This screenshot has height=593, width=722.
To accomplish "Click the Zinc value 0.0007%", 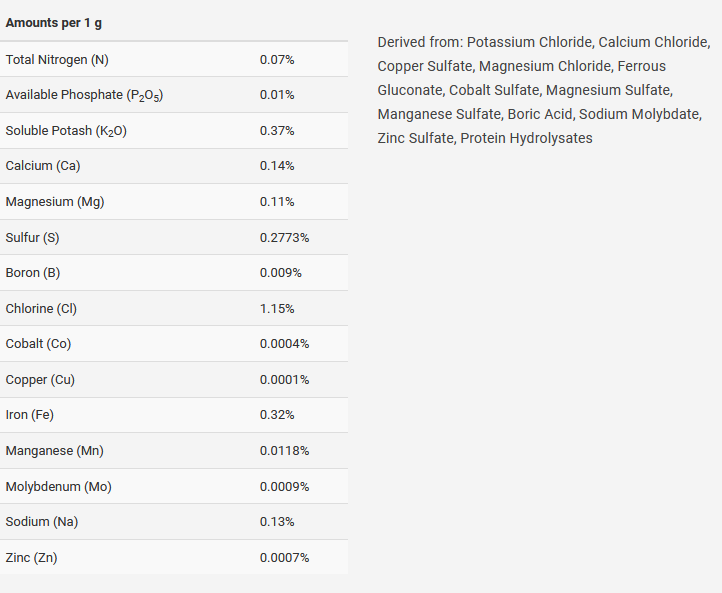I will [x=284, y=558].
